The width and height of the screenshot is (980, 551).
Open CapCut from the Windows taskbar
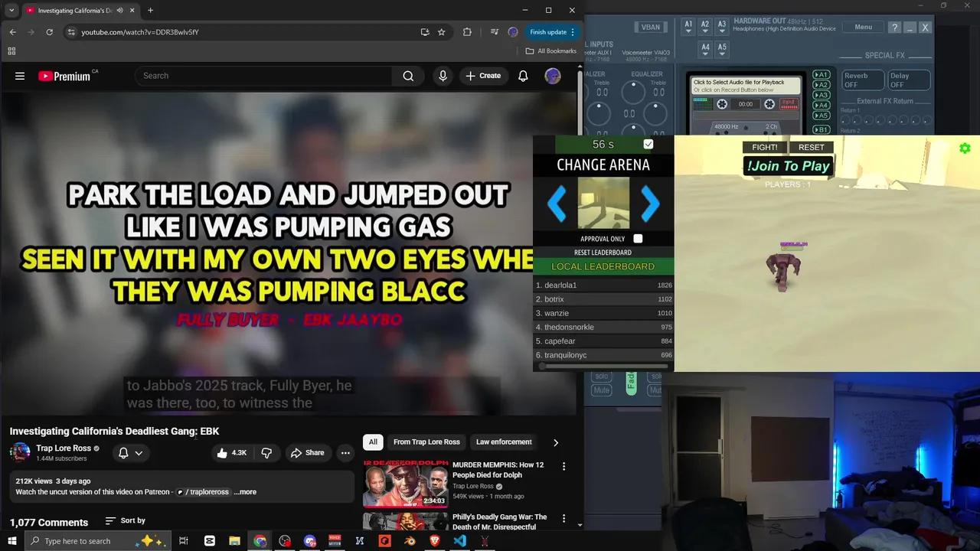[x=210, y=541]
